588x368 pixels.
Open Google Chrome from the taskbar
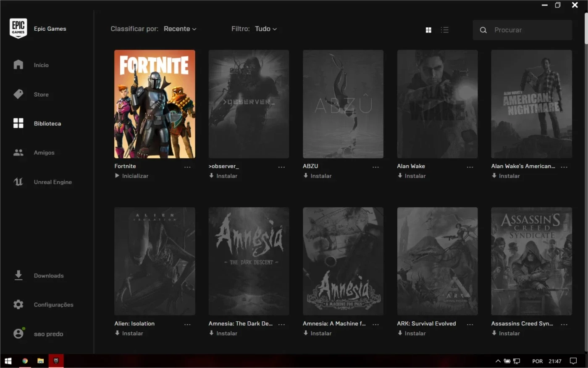(x=25, y=361)
